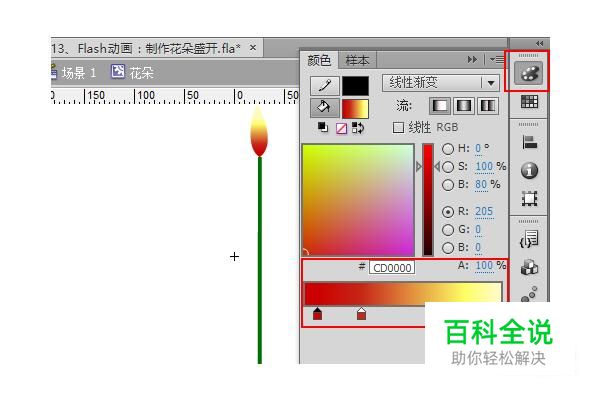Click the black and white default colors icon
The width and height of the screenshot is (600, 400).
click(x=323, y=127)
